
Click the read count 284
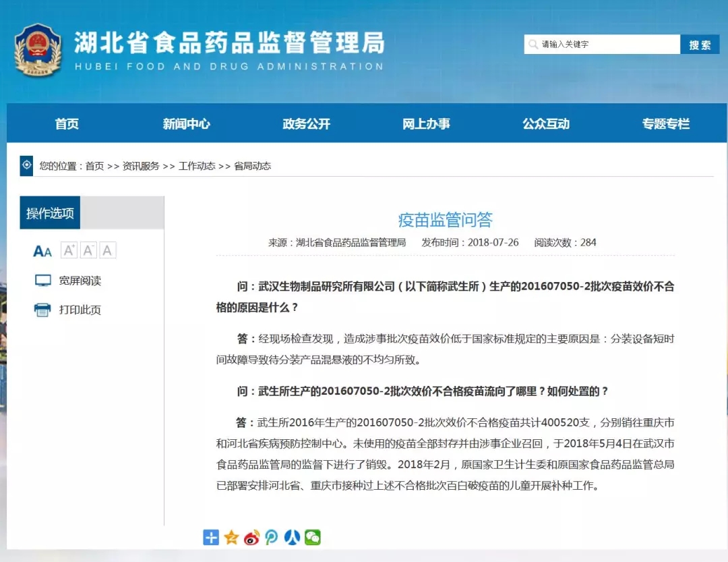point(588,243)
